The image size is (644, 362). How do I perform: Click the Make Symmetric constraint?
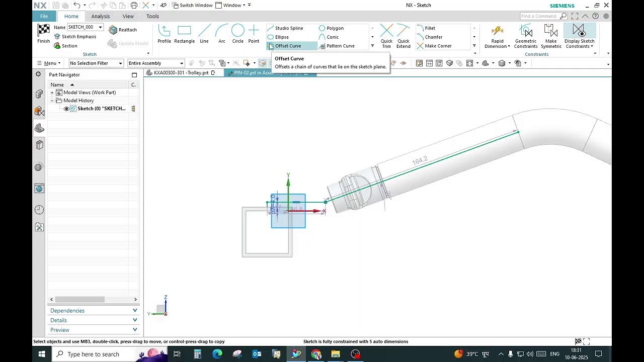[551, 36]
